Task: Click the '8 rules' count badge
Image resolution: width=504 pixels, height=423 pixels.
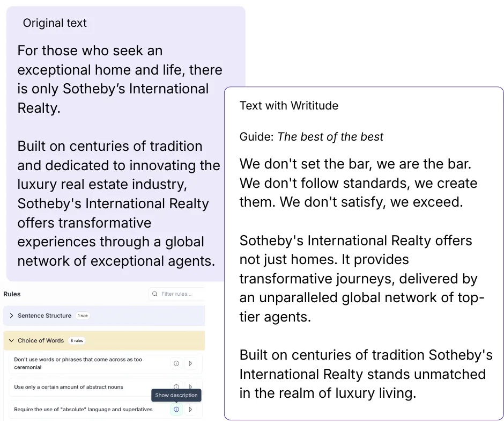Action: (x=77, y=340)
